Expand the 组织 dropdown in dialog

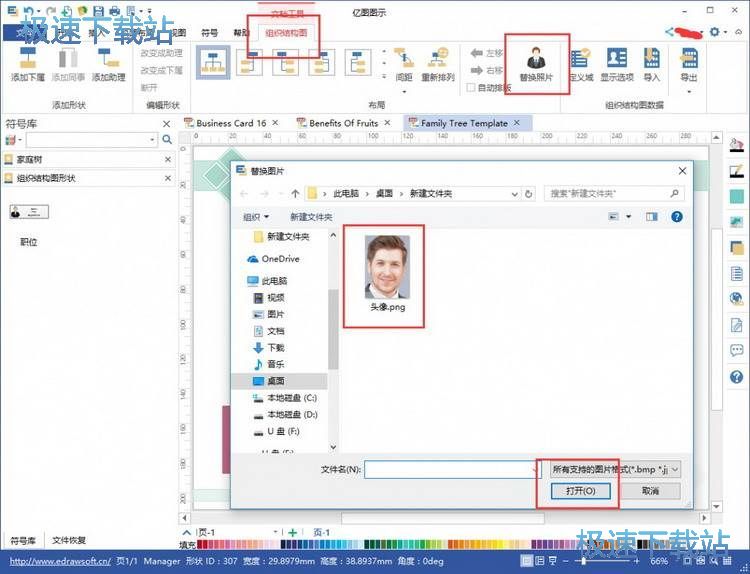(x=256, y=217)
